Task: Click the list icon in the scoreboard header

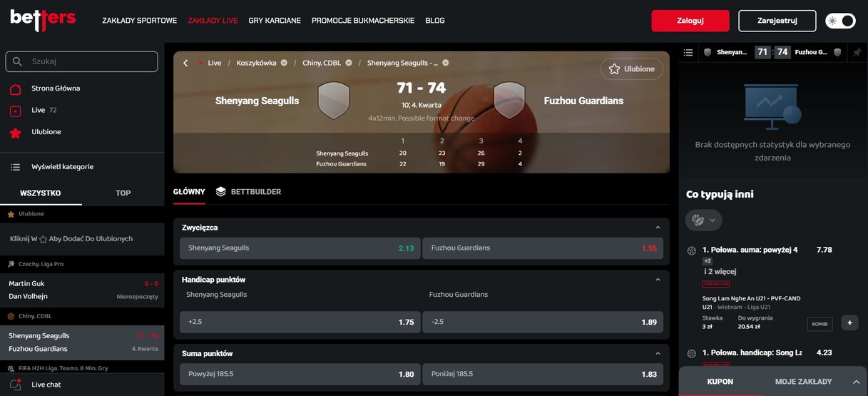Action: (688, 52)
